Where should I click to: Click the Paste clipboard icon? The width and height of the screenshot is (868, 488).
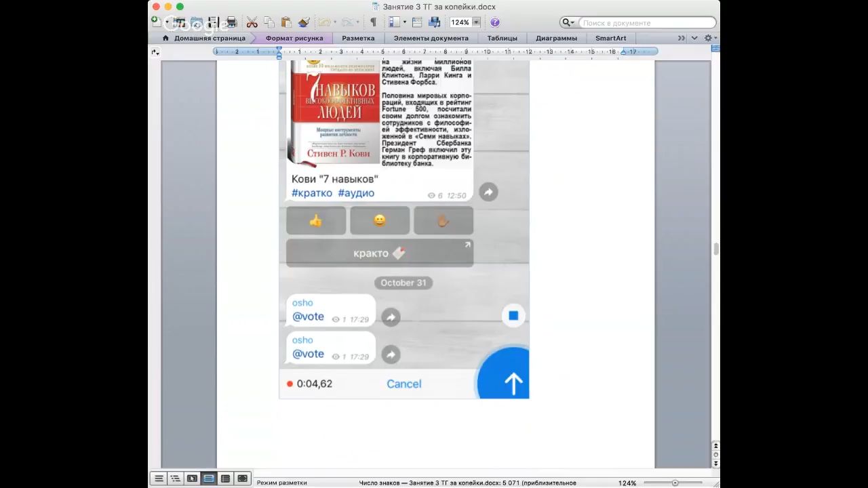point(286,22)
